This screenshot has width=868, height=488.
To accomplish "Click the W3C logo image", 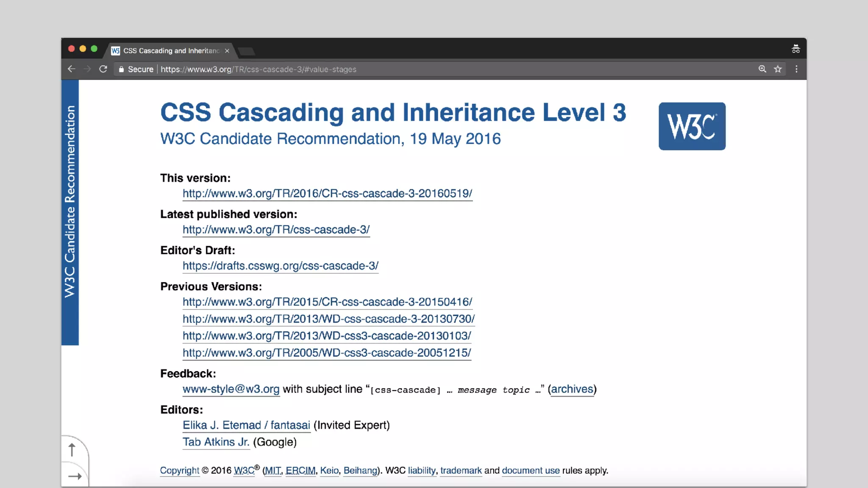I will (x=692, y=126).
